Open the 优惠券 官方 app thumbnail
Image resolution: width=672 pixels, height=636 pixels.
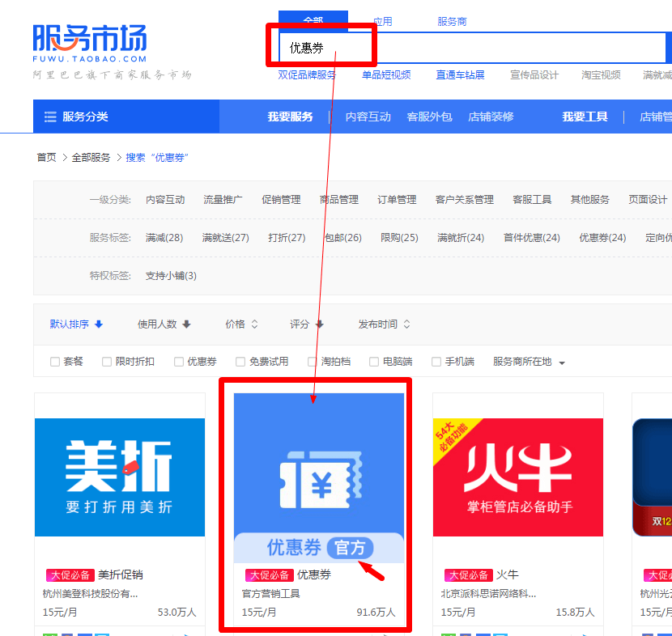click(319, 478)
